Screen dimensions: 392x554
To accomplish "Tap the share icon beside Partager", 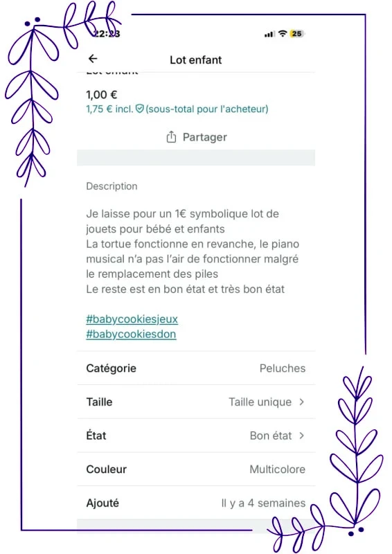I will coord(171,137).
